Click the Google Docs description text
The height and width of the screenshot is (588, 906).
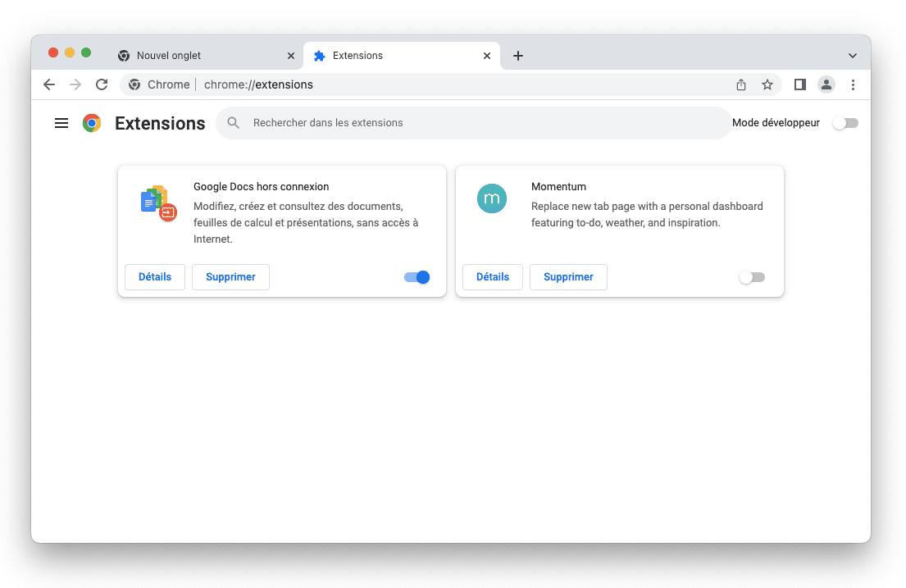point(307,222)
